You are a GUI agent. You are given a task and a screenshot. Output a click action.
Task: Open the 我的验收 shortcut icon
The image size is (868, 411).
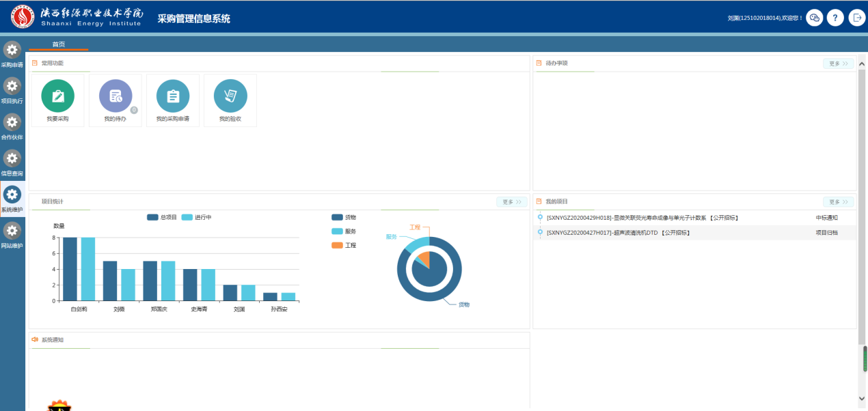230,96
